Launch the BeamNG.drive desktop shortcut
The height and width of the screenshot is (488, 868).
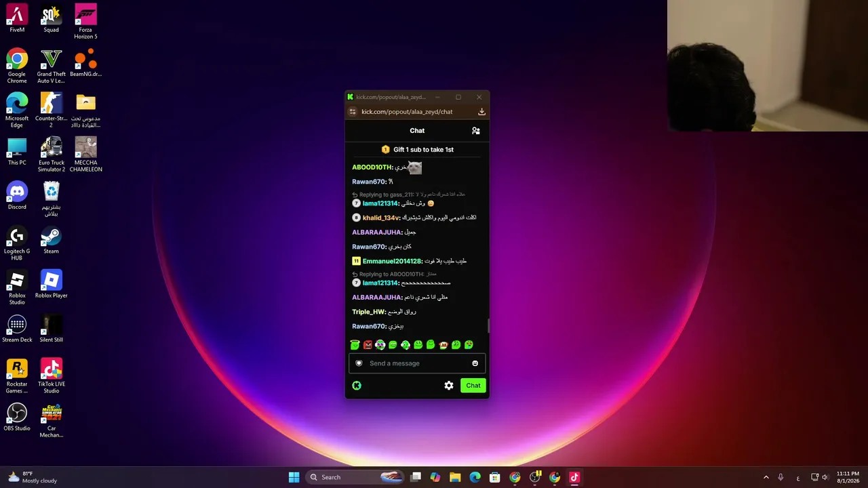tap(85, 63)
